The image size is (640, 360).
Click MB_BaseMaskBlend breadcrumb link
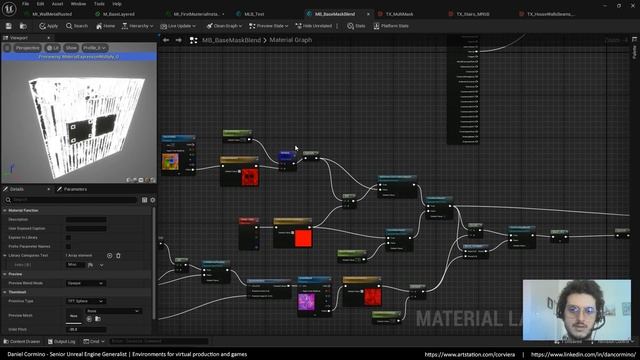click(231, 40)
